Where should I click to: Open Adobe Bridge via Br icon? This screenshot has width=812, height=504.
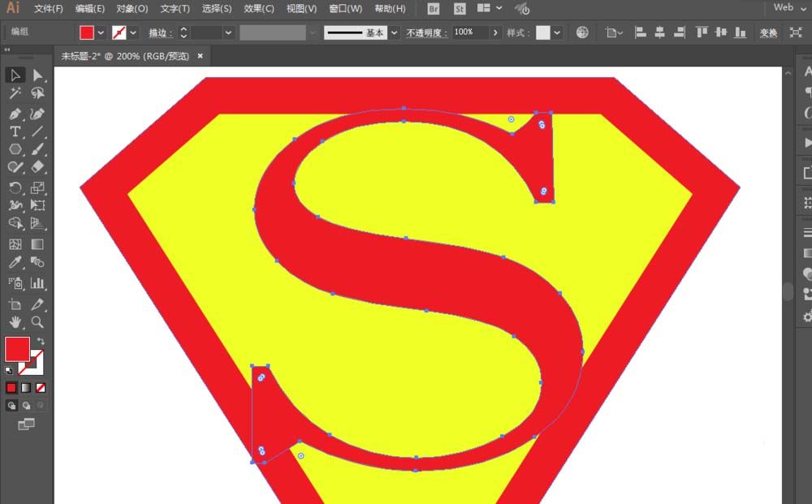click(x=434, y=8)
